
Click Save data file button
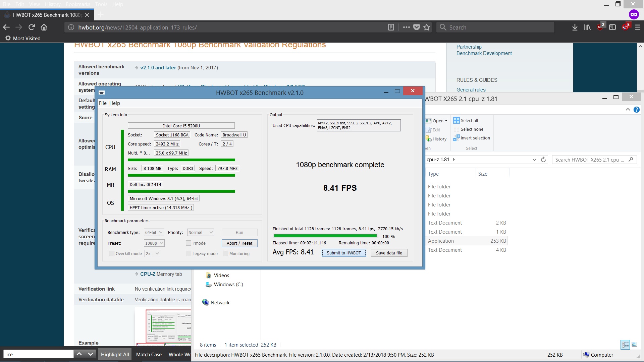click(389, 253)
